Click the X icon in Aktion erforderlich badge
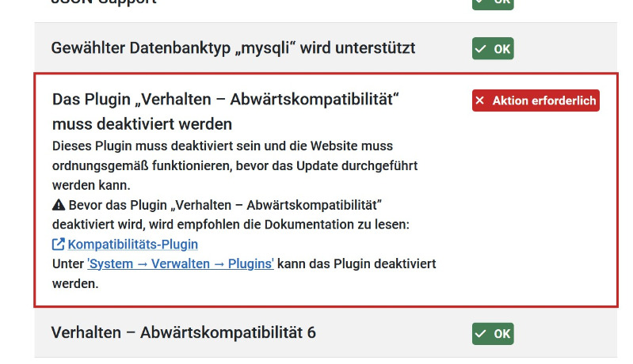 [x=481, y=101]
